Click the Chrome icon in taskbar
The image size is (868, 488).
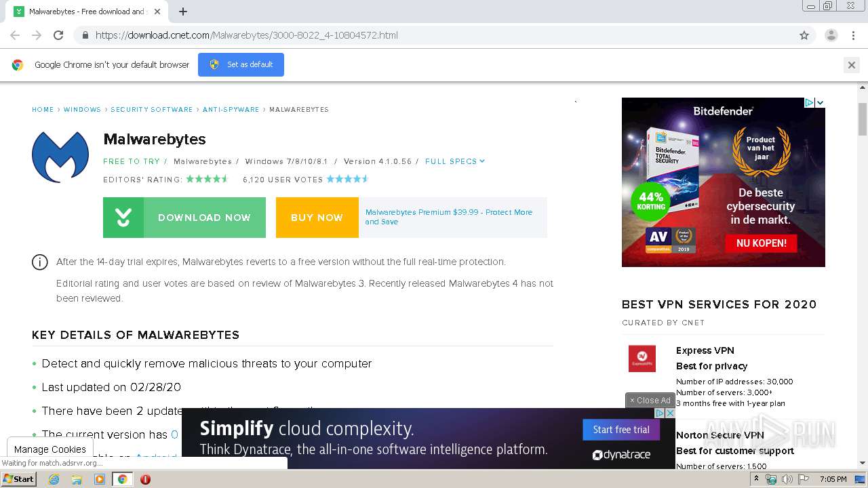123,479
